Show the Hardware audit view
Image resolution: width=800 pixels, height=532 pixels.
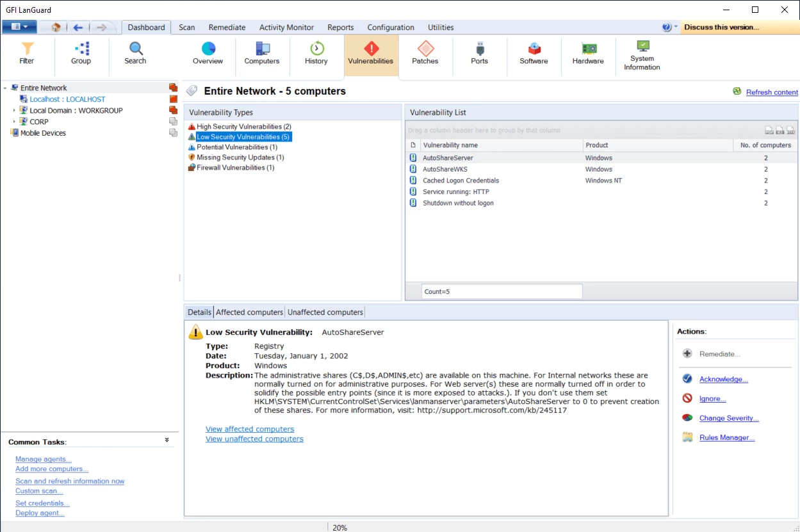588,54
